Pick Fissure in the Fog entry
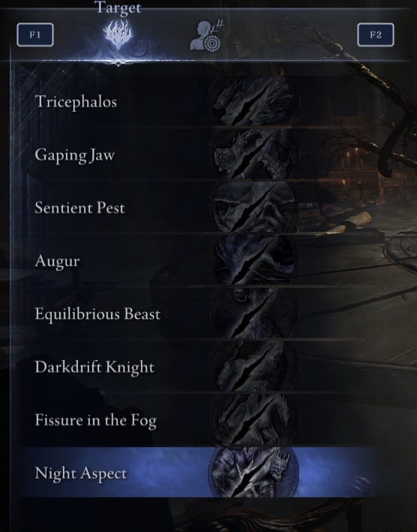The height and width of the screenshot is (532, 417). pos(196,419)
